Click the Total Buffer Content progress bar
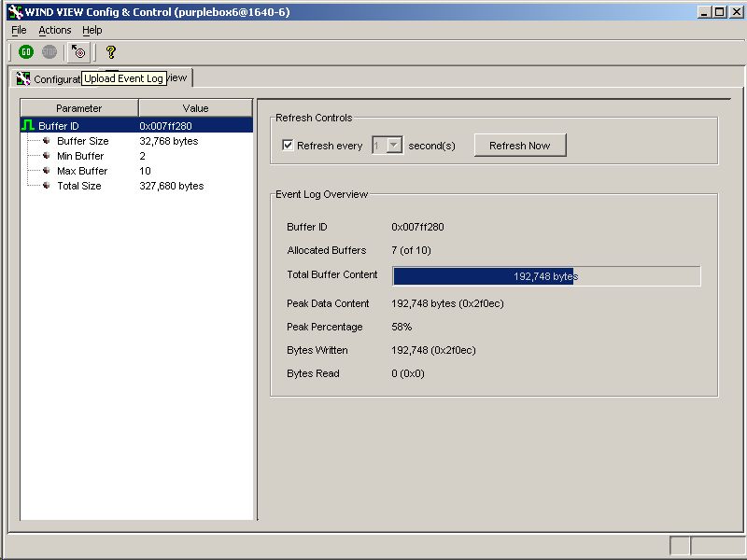Image resolution: width=747 pixels, height=560 pixels. [x=546, y=276]
